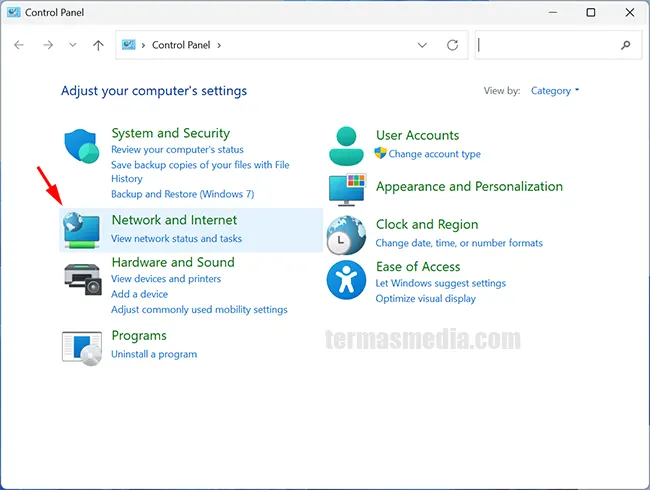Focus the Control Panel search box
This screenshot has width=650, height=490.
coord(558,45)
